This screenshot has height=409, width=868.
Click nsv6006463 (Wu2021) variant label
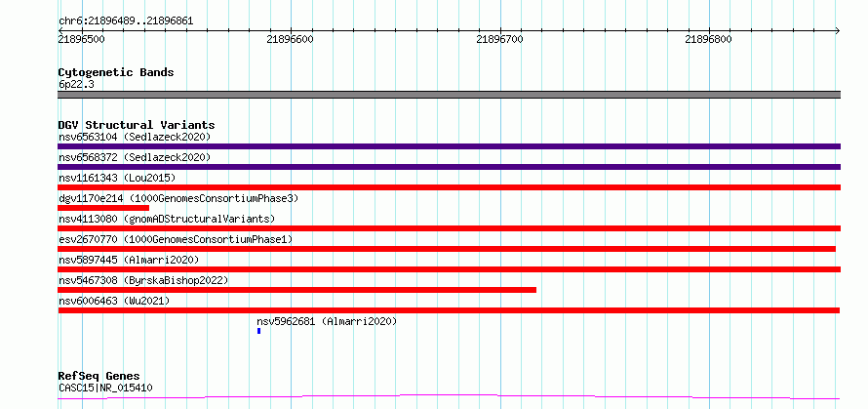click(x=114, y=301)
